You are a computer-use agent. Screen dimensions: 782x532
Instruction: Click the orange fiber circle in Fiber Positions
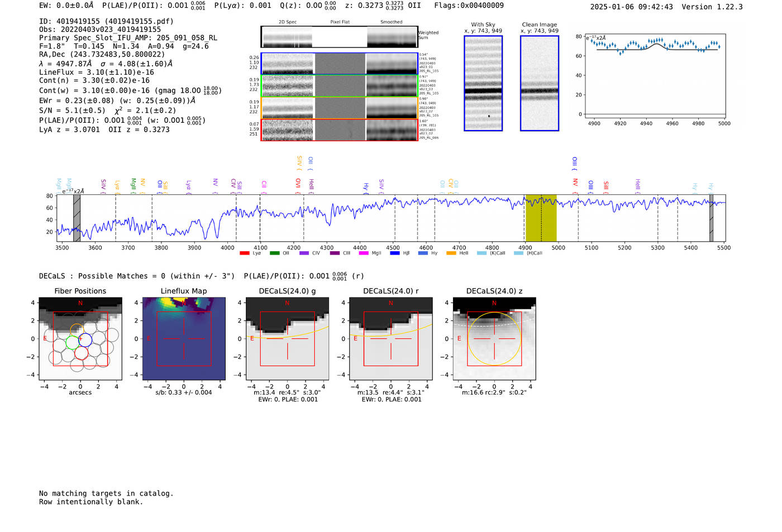click(x=77, y=330)
